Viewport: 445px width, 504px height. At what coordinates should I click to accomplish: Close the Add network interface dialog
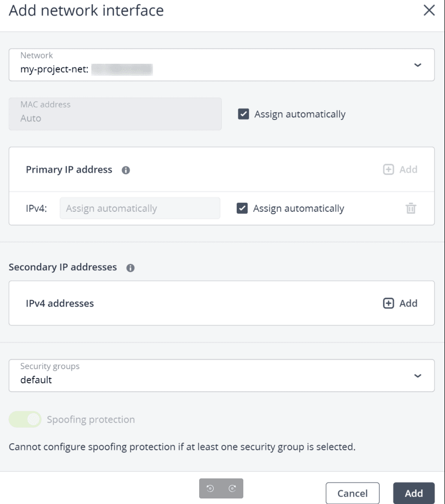tap(429, 11)
